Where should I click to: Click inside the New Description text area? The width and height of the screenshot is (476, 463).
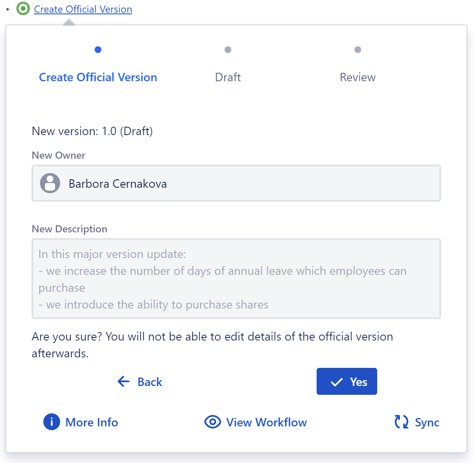(x=236, y=279)
